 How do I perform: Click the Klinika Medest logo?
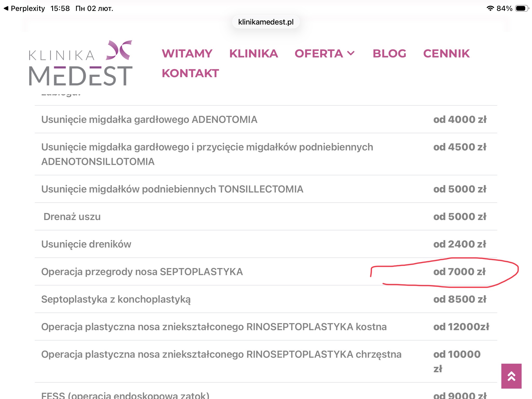tap(81, 63)
